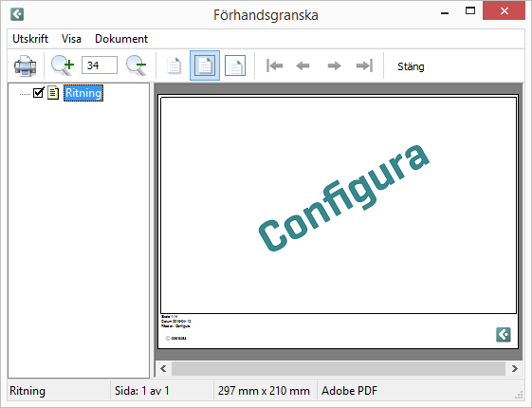532x408 pixels.
Task: Select the Ritning tree item
Action: (x=83, y=93)
